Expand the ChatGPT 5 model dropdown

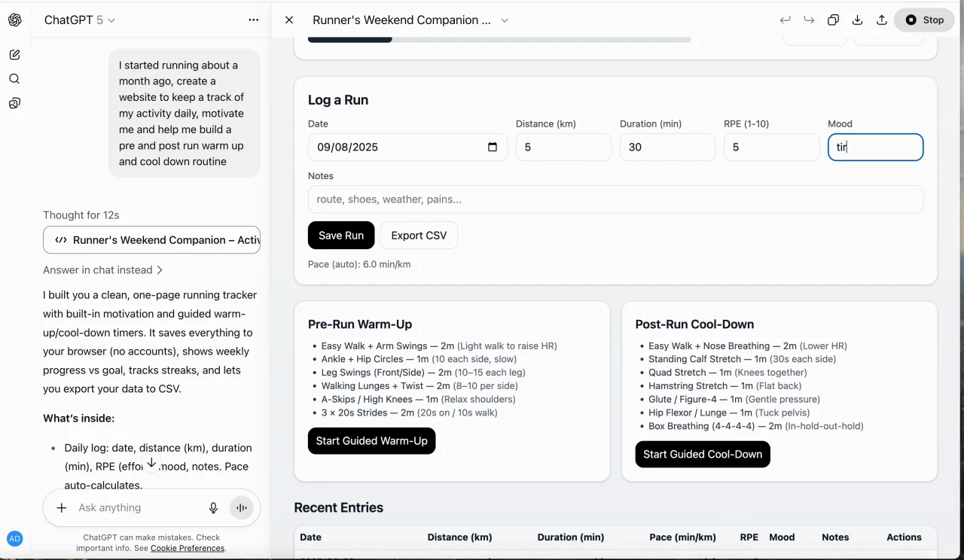pyautogui.click(x=112, y=20)
